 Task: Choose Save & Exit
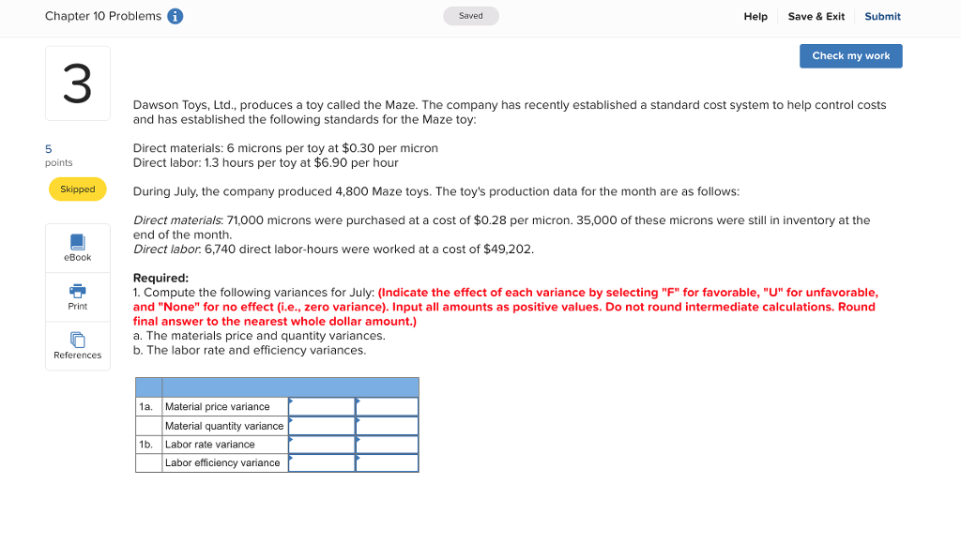816,16
